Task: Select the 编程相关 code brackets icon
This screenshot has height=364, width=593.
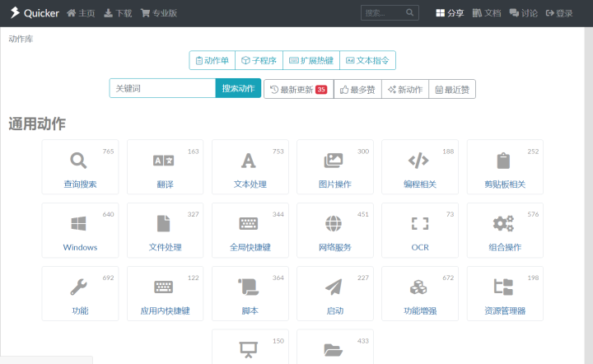Action: [418, 161]
